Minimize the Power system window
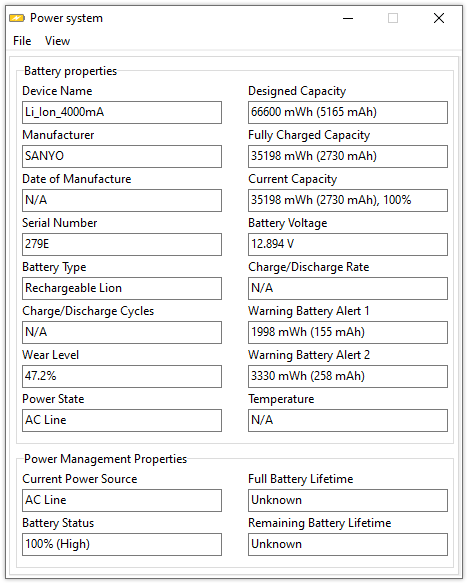 click(348, 18)
